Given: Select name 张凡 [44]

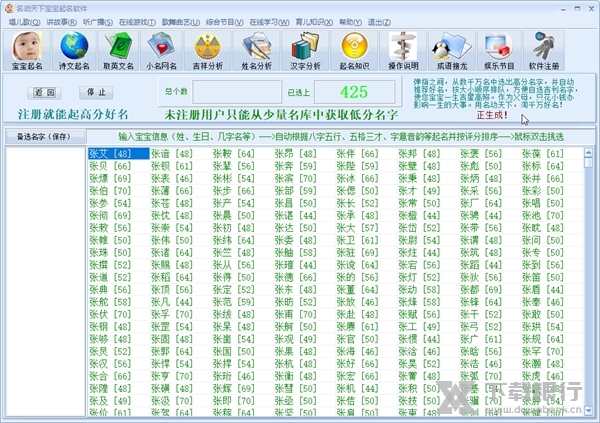Looking at the screenshot, I should (x=172, y=302).
